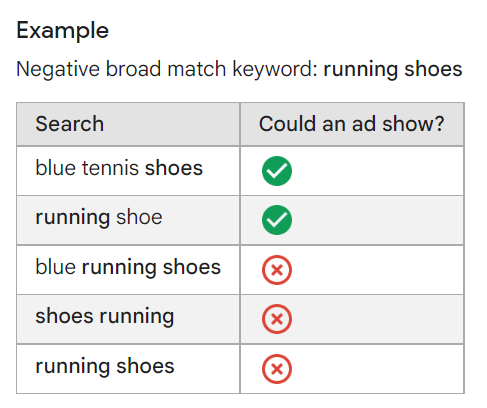
Task: Click the green checkmark for running shoe
Action: (277, 220)
